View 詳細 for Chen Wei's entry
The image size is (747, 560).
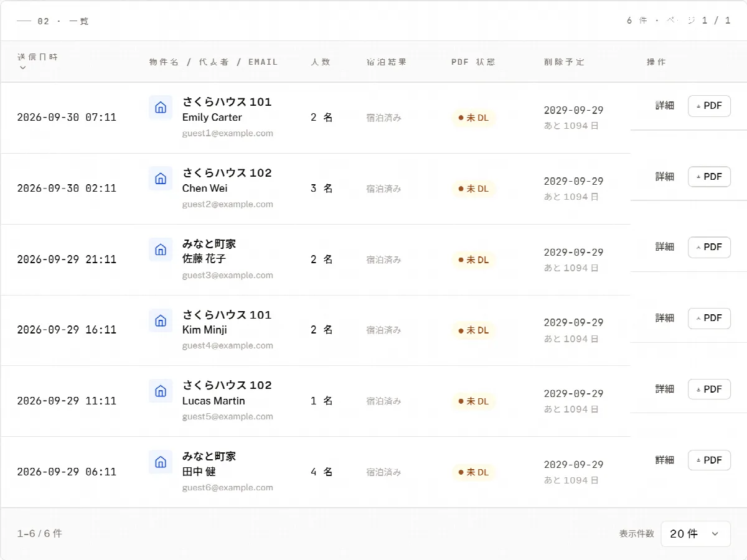point(665,177)
